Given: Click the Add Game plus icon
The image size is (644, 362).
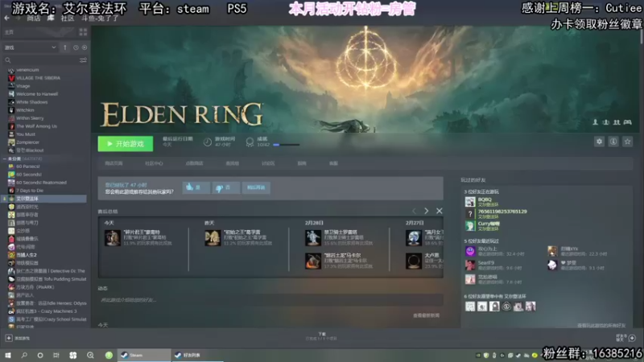Looking at the screenshot, I should pyautogui.click(x=9, y=338).
